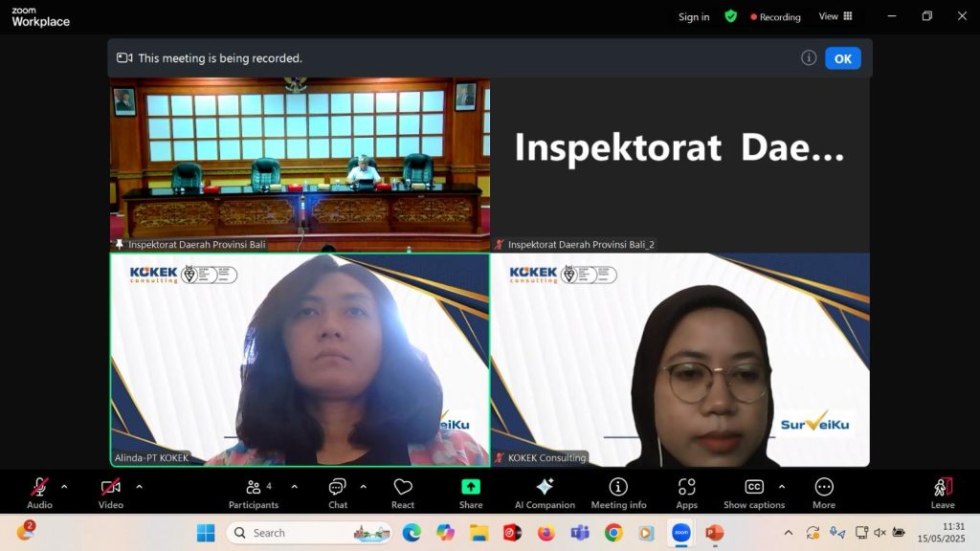The height and width of the screenshot is (551, 980).
Task: Open the More options menu
Action: click(824, 493)
